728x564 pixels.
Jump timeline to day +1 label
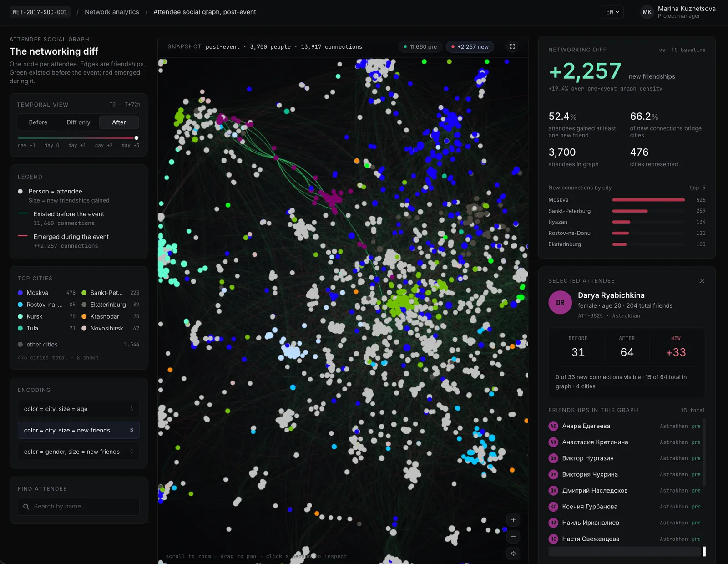[77, 146]
